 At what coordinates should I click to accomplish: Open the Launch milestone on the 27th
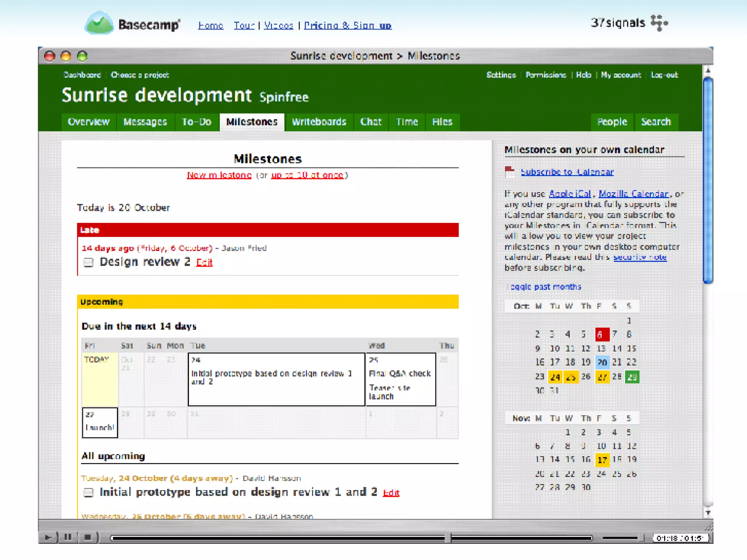[x=100, y=427]
